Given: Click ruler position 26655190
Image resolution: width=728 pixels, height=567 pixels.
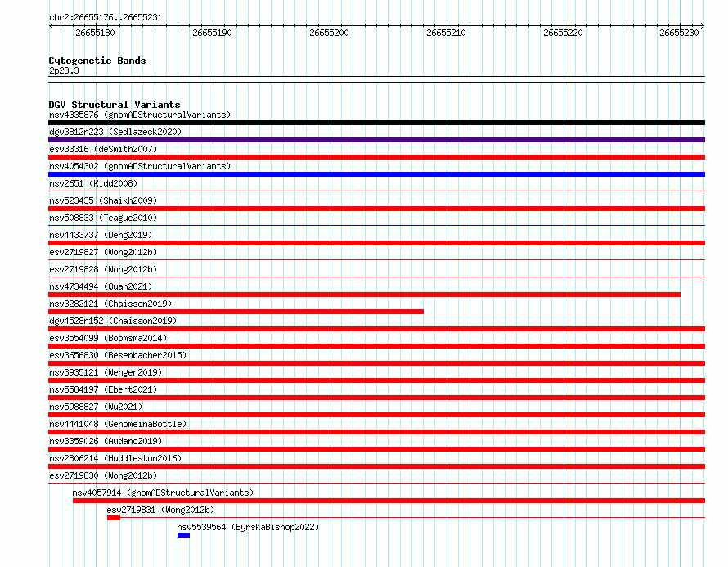Looking at the screenshot, I should (212, 33).
